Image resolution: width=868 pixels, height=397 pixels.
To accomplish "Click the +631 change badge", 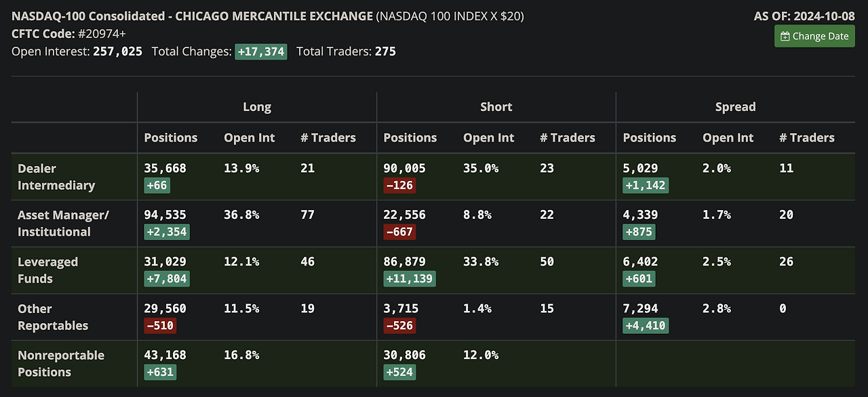I will pos(160,371).
